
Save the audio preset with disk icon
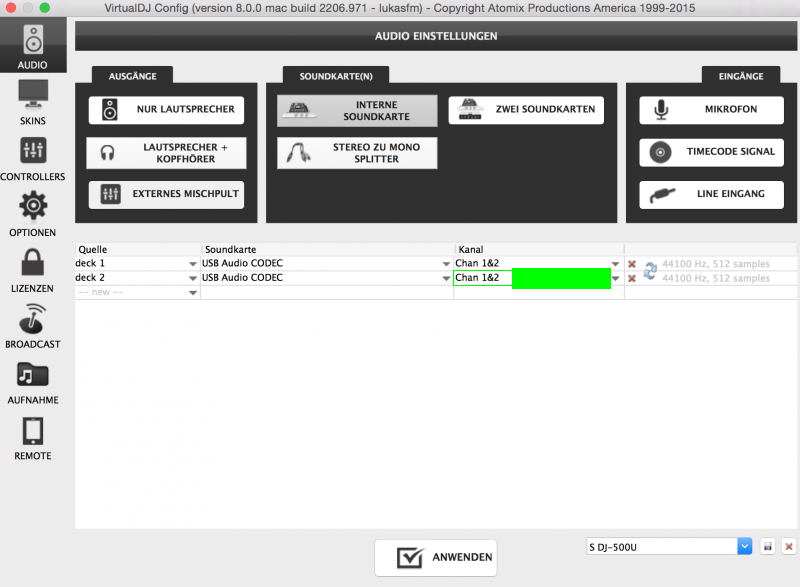(x=768, y=547)
